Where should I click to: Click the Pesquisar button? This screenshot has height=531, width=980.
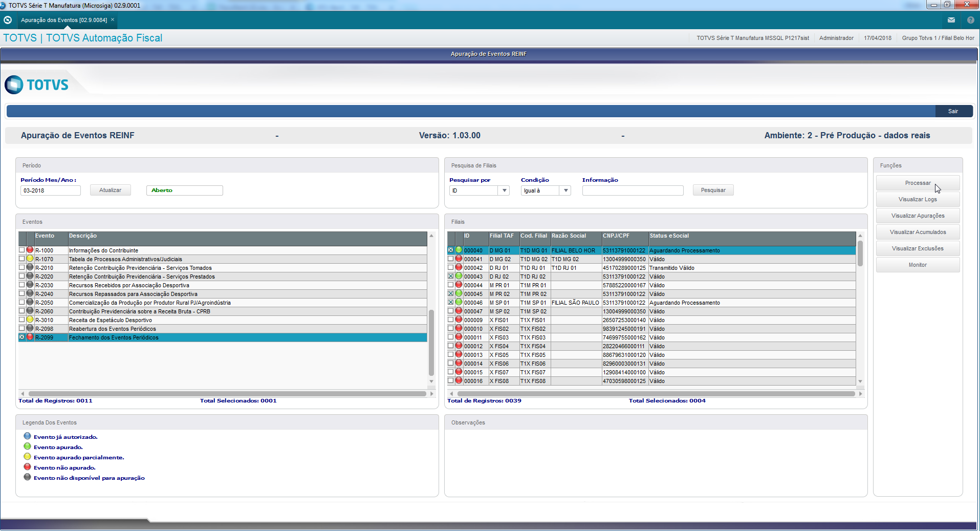(713, 190)
